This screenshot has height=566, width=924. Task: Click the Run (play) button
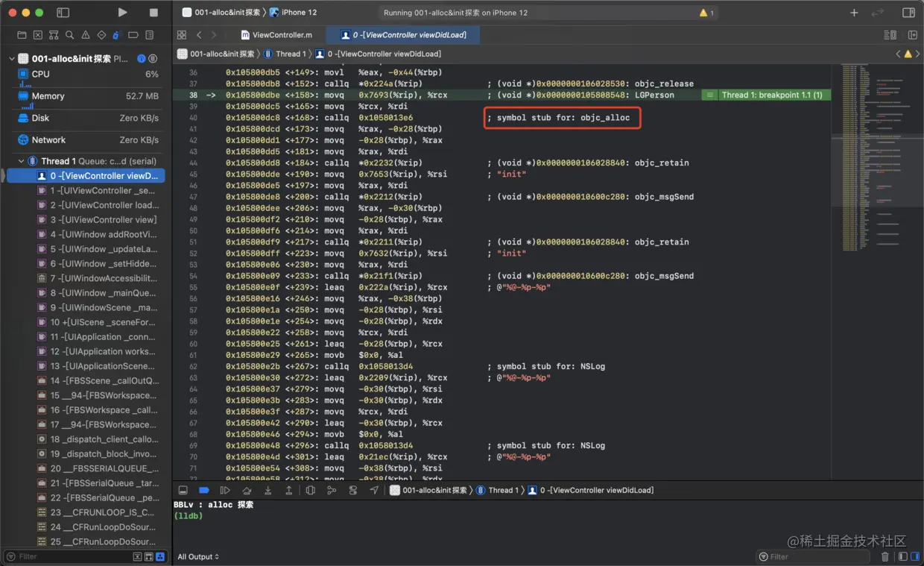click(x=122, y=13)
